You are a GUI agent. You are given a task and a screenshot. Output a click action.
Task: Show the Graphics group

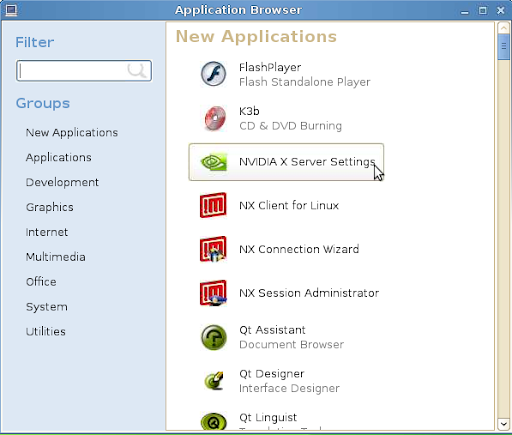[x=49, y=207]
